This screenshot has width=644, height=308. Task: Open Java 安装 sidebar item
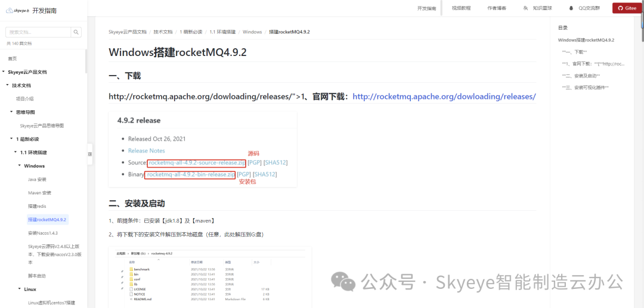(37, 179)
